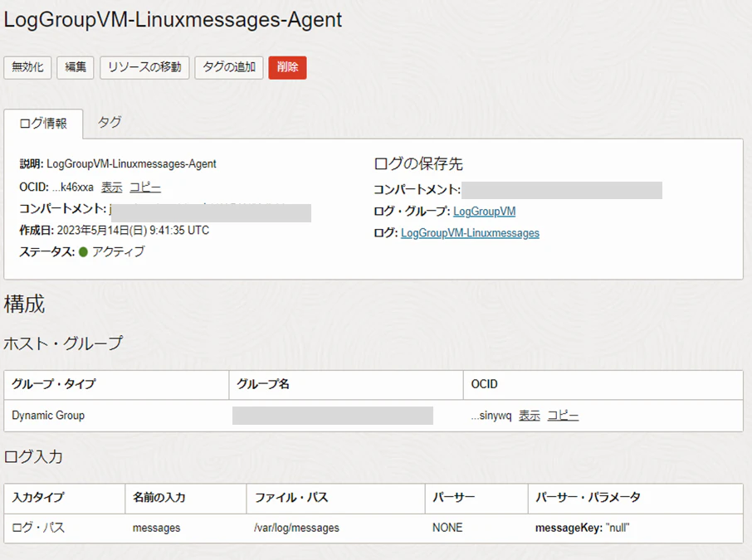This screenshot has width=752, height=560.
Task: Click the ログの保存先 heading
Action: (x=418, y=164)
